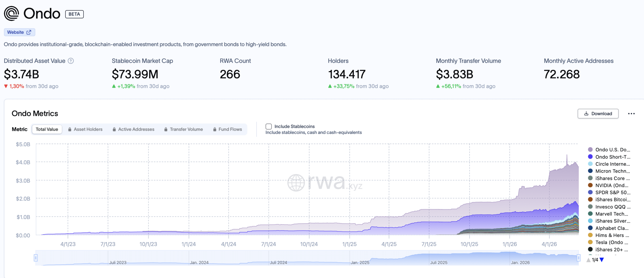Click the RWA Count value 266
Viewport: 644px width, 278px height.
(230, 74)
